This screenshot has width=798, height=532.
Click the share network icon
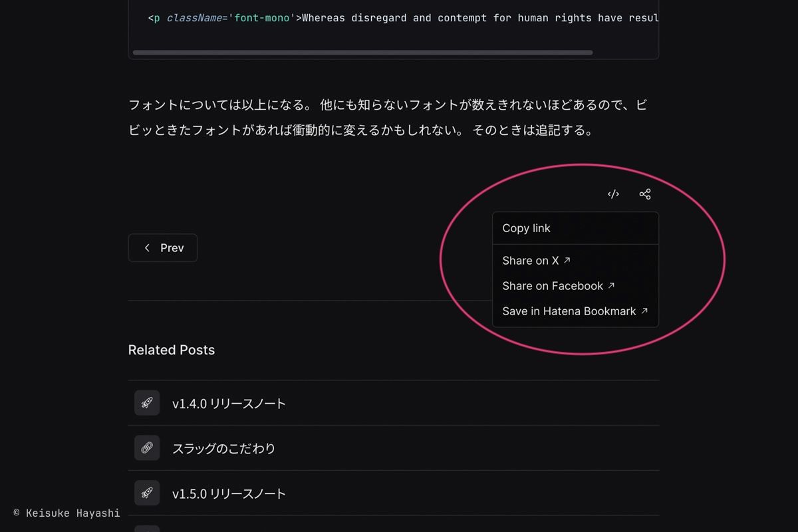tap(644, 194)
